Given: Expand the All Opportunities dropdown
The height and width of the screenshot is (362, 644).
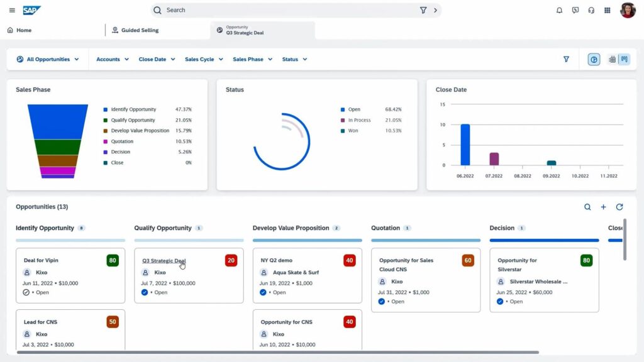Looking at the screenshot, I should [48, 58].
